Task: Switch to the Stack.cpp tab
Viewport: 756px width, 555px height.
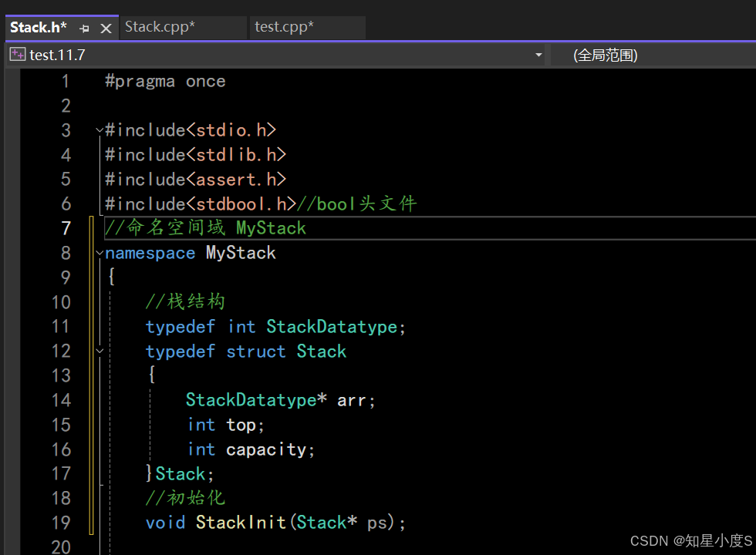Action: click(160, 27)
